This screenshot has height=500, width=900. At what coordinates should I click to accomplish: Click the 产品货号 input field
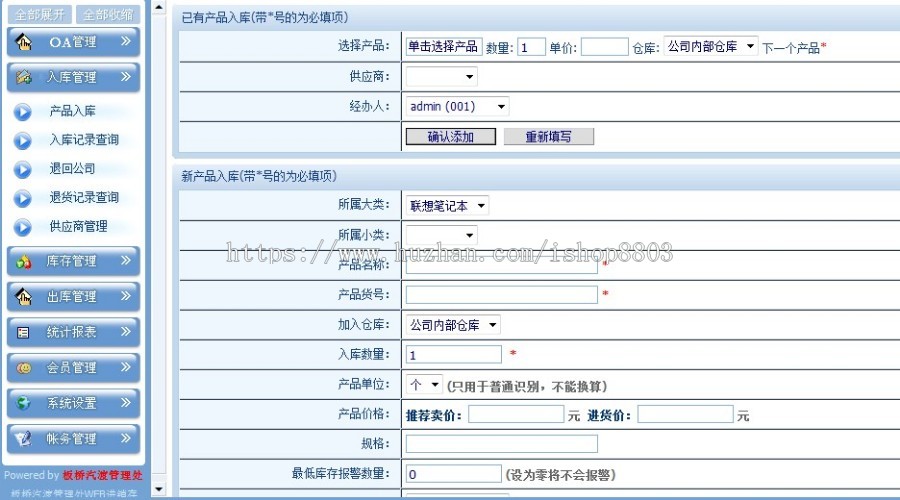[x=502, y=294]
